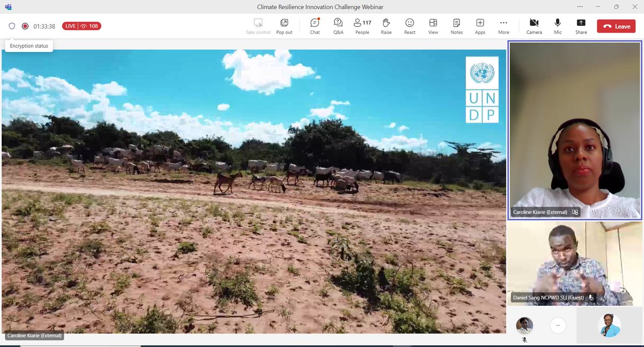The width and height of the screenshot is (644, 347).
Task: Click the recording indicator next to the timer
Action: click(x=24, y=25)
